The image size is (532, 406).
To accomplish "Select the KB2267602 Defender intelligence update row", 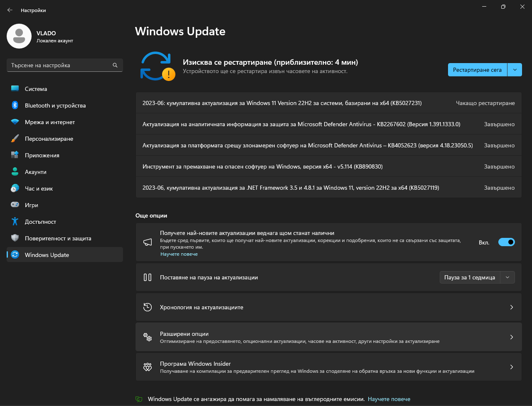I will pyautogui.click(x=328, y=124).
